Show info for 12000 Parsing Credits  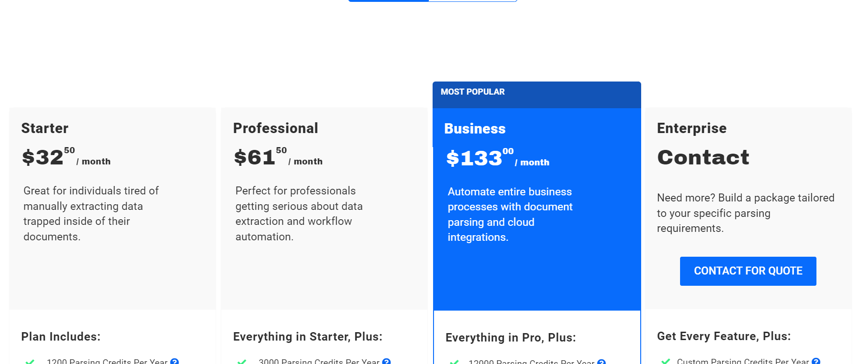(x=601, y=362)
